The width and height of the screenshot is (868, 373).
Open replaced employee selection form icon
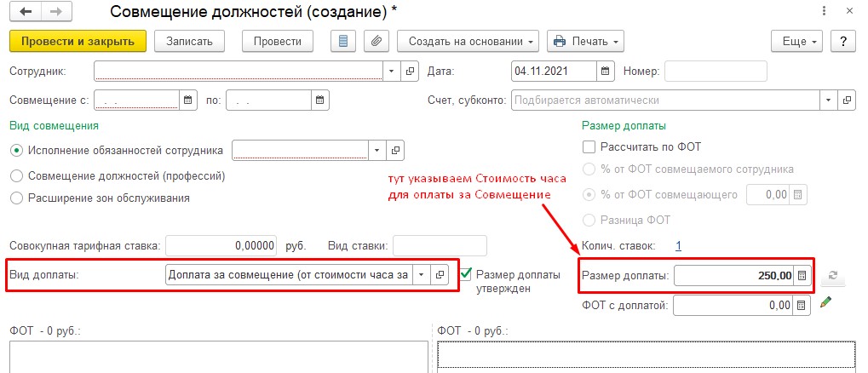[395, 150]
